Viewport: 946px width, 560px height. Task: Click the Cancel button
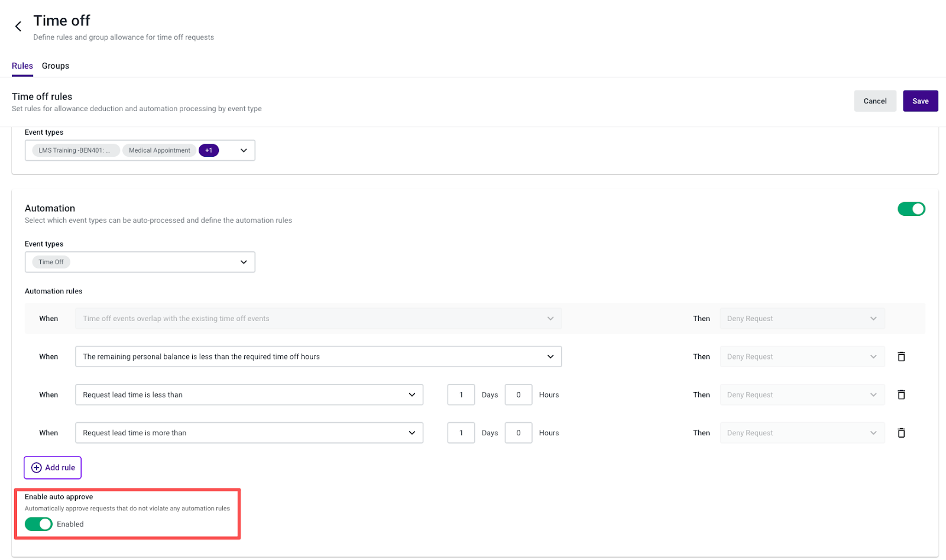pos(875,101)
